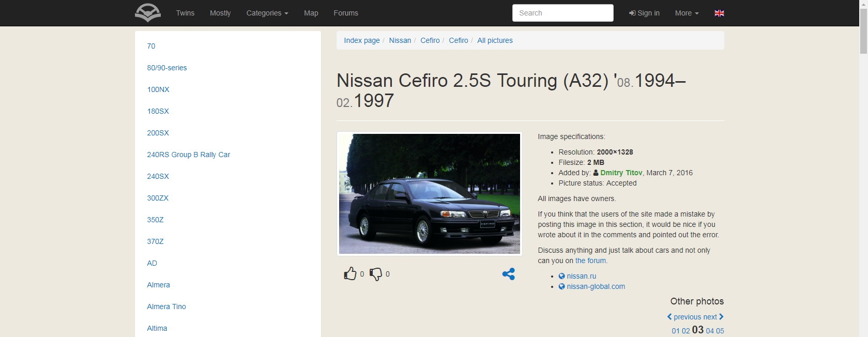Jump to photo 02

pyautogui.click(x=686, y=331)
